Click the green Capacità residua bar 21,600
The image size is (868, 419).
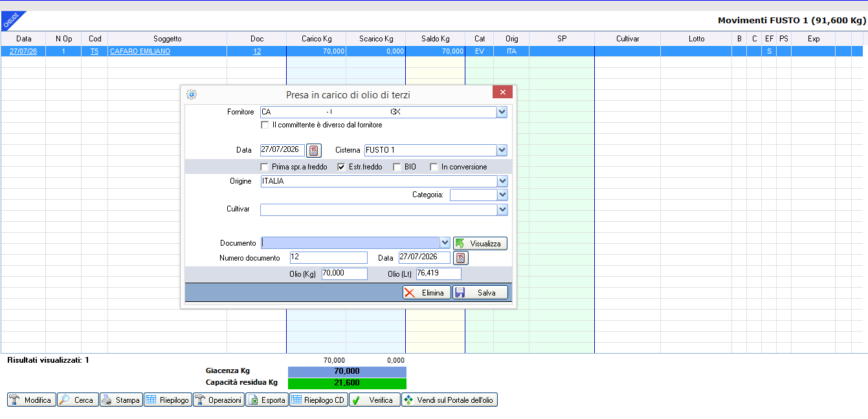click(347, 383)
